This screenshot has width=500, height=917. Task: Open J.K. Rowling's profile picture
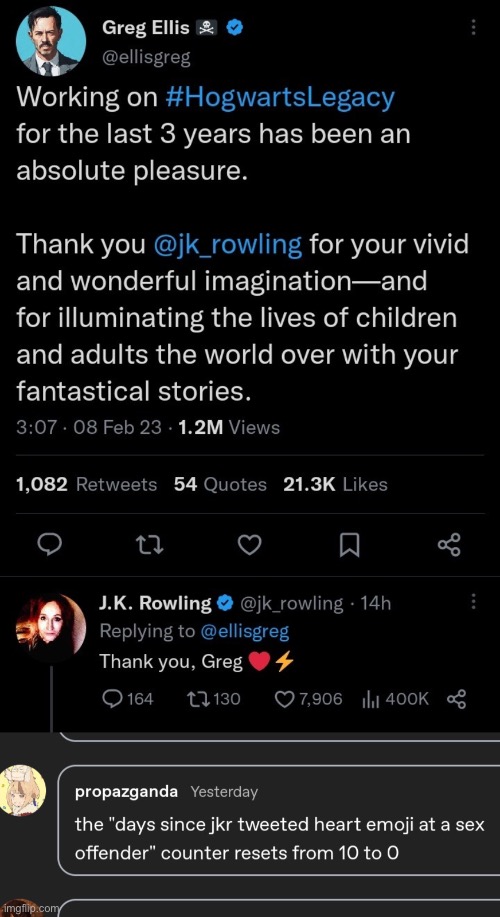click(51, 629)
